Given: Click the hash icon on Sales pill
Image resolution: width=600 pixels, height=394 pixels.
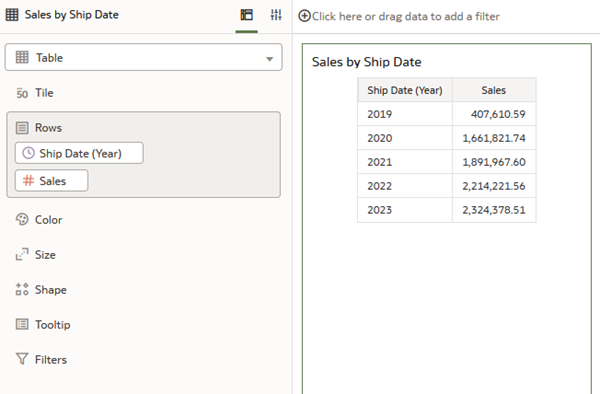Looking at the screenshot, I should point(28,181).
